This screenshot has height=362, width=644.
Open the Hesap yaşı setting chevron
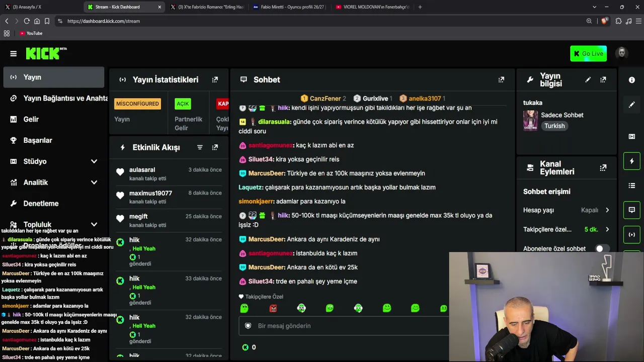607,210
